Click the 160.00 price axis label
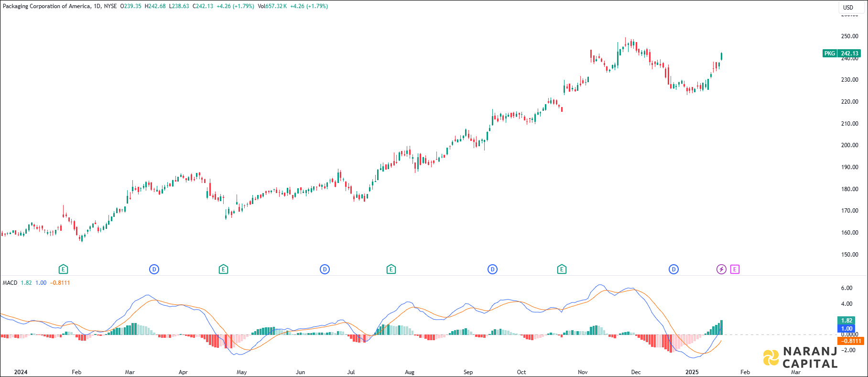 tap(849, 233)
